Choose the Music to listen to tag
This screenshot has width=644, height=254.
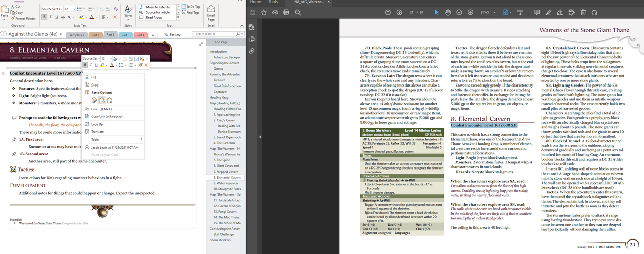[x=158, y=7]
